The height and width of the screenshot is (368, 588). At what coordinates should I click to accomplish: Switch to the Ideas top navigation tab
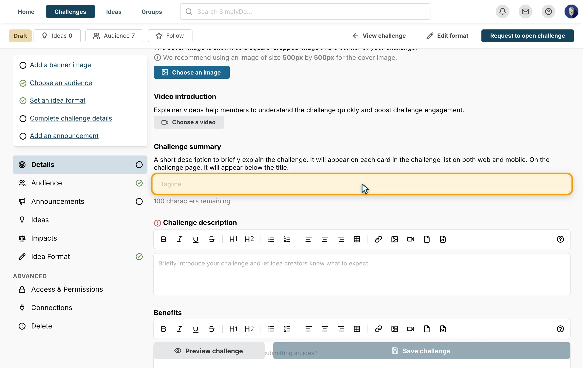pos(114,11)
